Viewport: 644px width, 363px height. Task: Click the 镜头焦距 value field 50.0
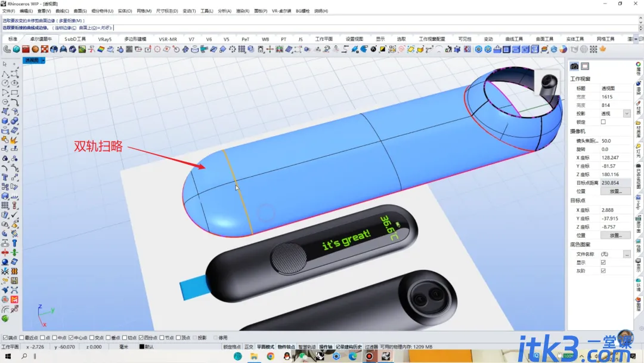[x=615, y=140]
